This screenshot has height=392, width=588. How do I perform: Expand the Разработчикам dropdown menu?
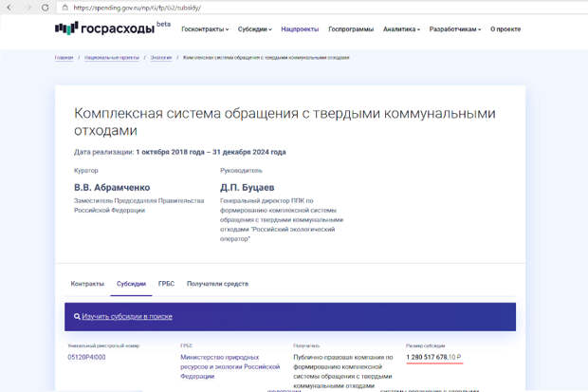click(455, 28)
